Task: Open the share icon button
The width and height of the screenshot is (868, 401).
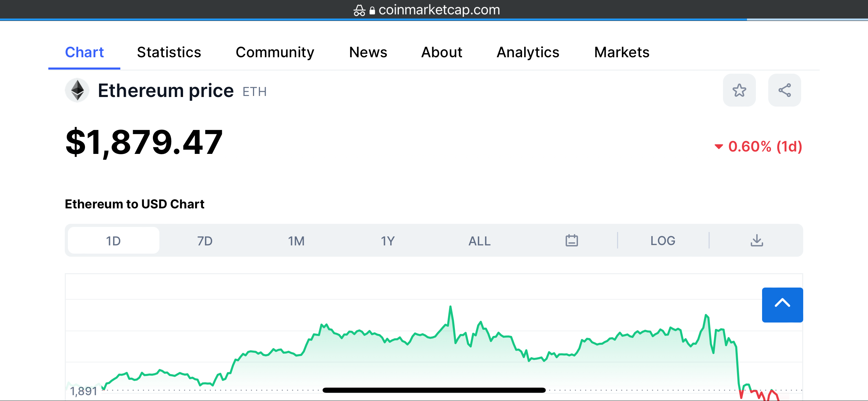Action: tap(784, 90)
